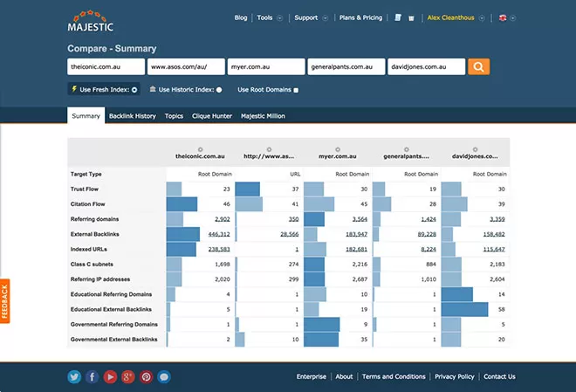Open indexed URLs link 115,647

click(x=494, y=249)
